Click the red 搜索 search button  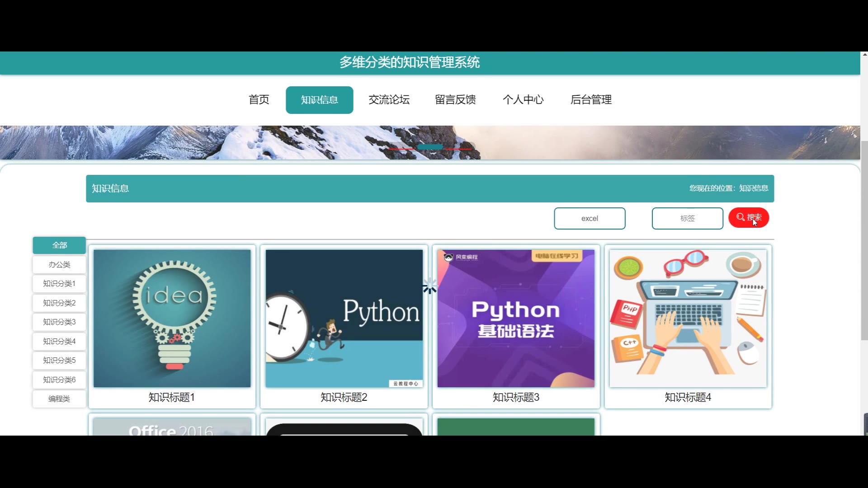pos(748,217)
